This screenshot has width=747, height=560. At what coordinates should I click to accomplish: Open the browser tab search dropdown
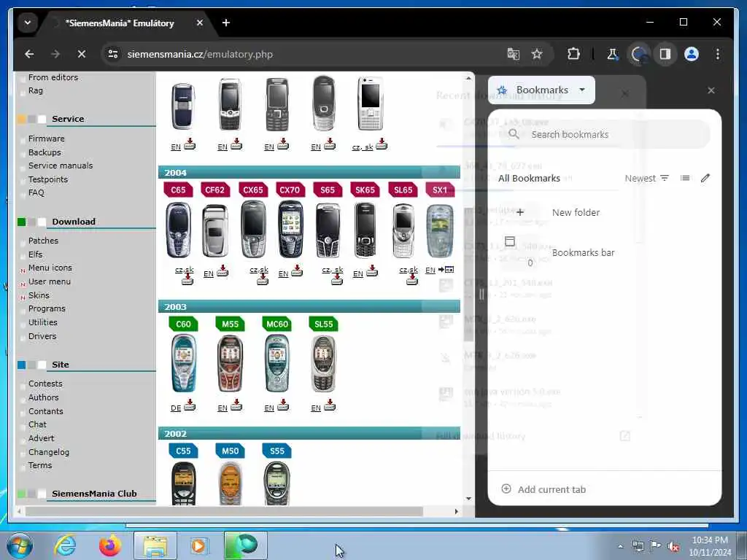[28, 23]
